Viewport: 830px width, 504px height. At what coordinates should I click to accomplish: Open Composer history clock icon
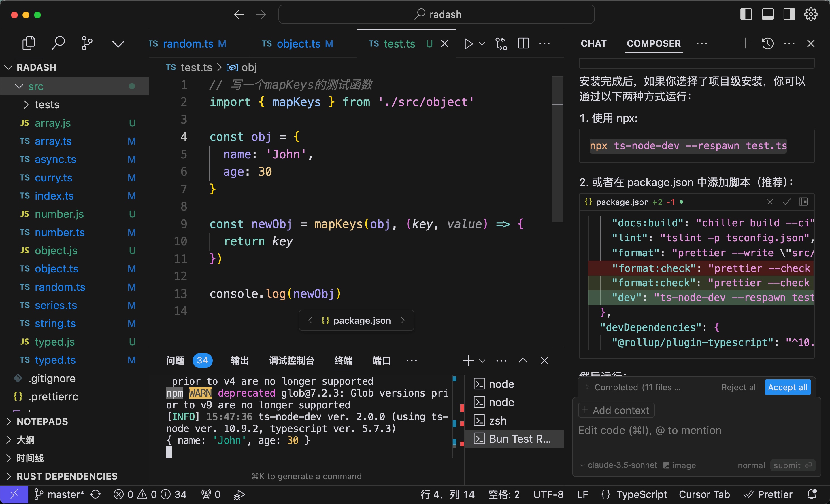[x=768, y=43]
